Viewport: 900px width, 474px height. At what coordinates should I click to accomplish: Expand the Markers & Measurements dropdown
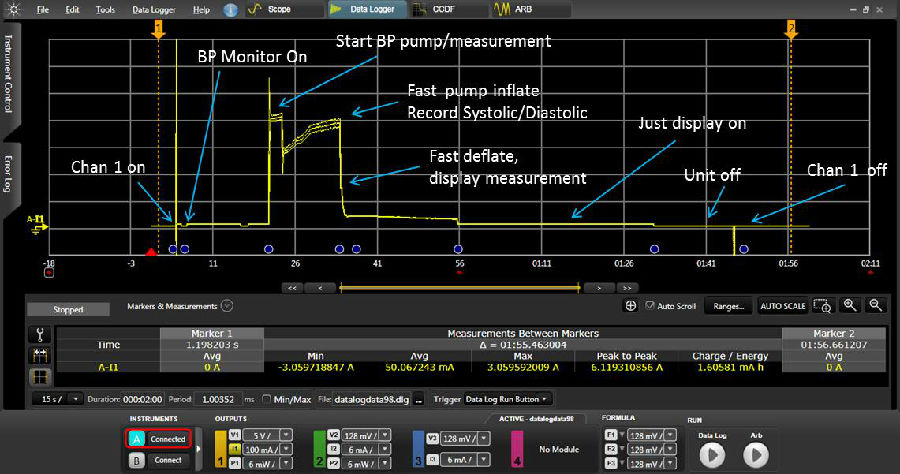pos(227,306)
